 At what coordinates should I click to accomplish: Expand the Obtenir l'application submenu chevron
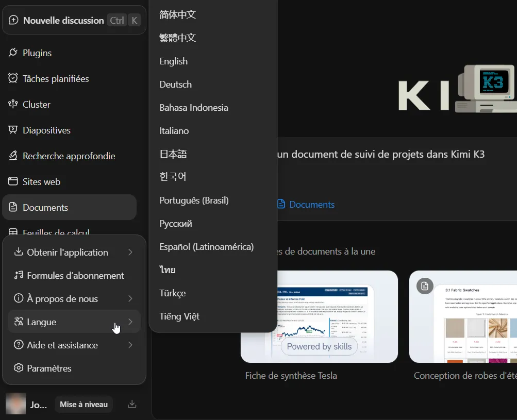tap(130, 252)
